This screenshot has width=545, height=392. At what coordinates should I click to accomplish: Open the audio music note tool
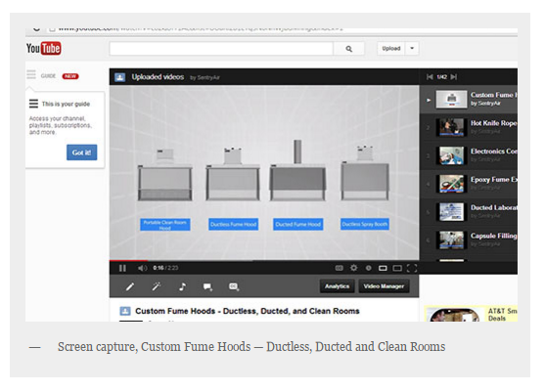click(182, 286)
